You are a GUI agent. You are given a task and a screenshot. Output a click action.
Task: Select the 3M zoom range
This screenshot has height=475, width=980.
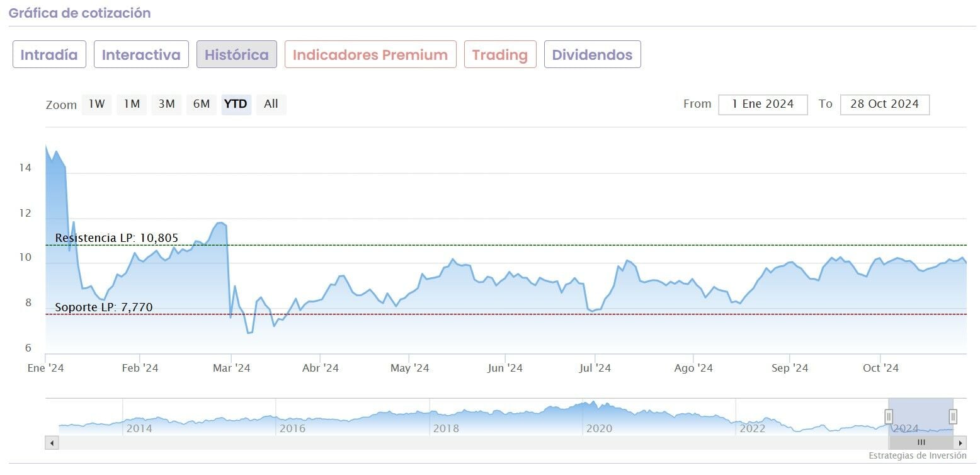click(x=166, y=104)
